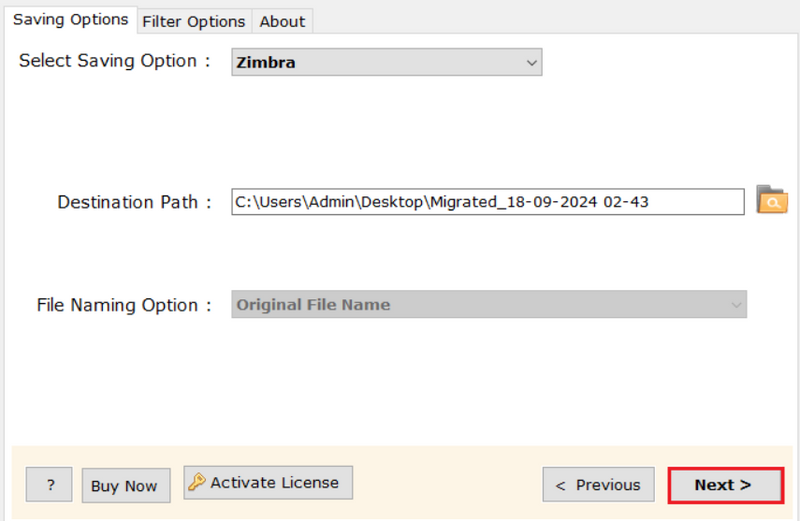800x521 pixels.
Task: Open the Activate License dialog
Action: [x=268, y=482]
